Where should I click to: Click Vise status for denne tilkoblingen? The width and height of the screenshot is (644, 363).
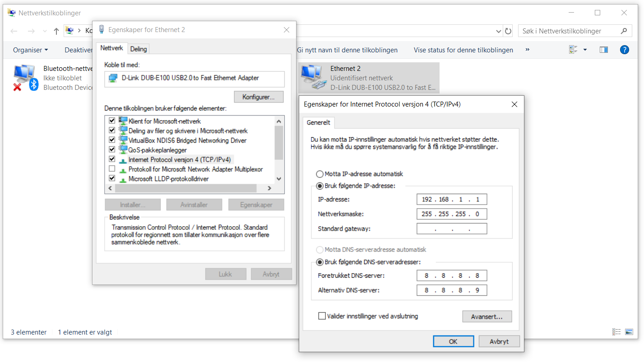click(x=463, y=50)
